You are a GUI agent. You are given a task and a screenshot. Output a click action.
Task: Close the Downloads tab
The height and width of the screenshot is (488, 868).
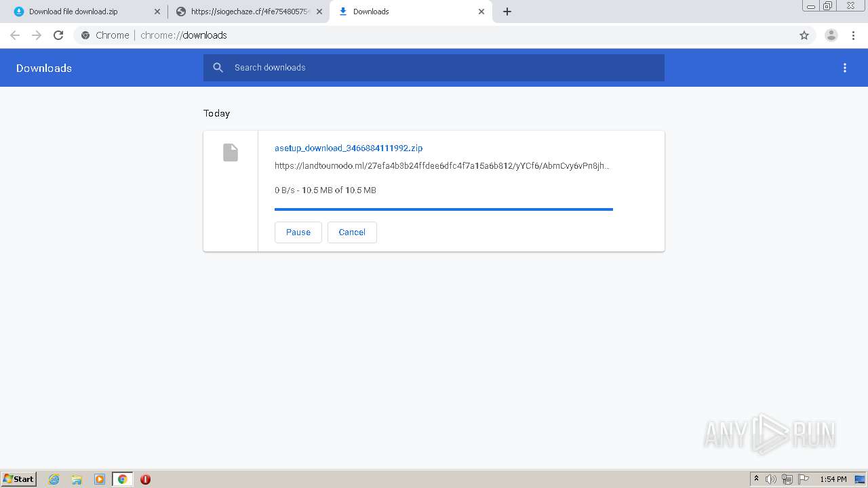pyautogui.click(x=481, y=12)
